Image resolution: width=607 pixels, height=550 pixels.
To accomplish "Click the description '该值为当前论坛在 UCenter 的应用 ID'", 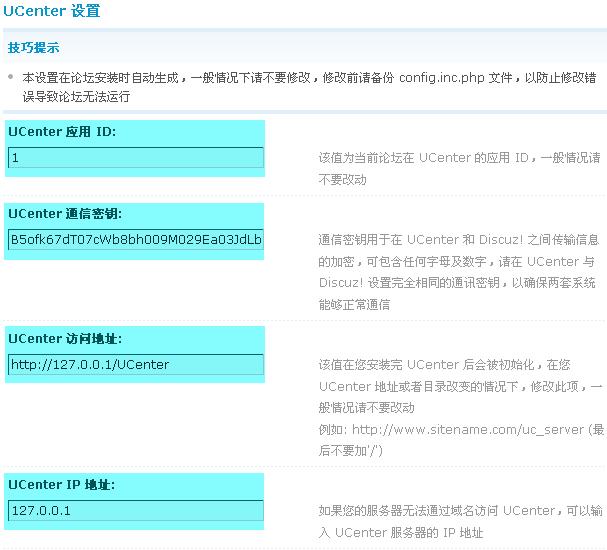I will [459, 168].
